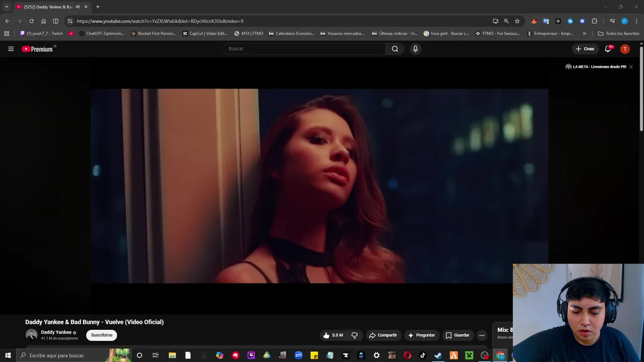This screenshot has height=362, width=644.
Task: Activate voice search microphone
Action: pos(415,49)
